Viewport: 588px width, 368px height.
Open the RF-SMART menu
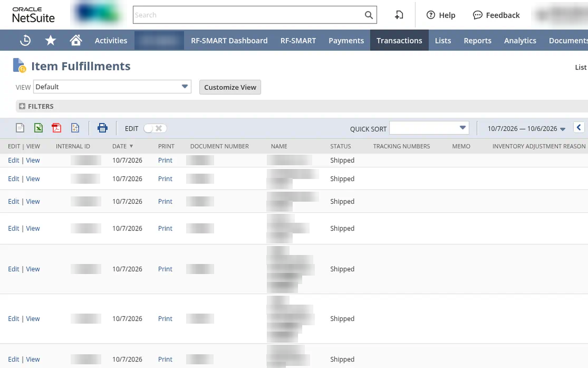(x=298, y=40)
